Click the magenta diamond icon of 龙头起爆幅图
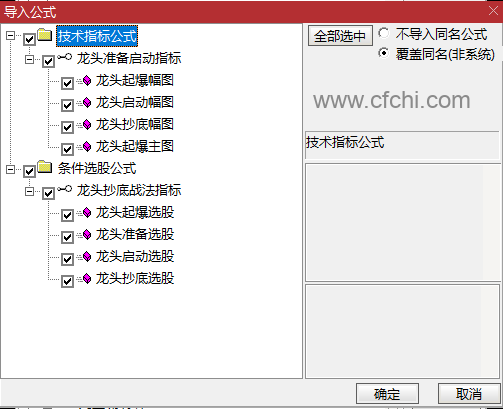The height and width of the screenshot is (409, 503). (x=87, y=80)
